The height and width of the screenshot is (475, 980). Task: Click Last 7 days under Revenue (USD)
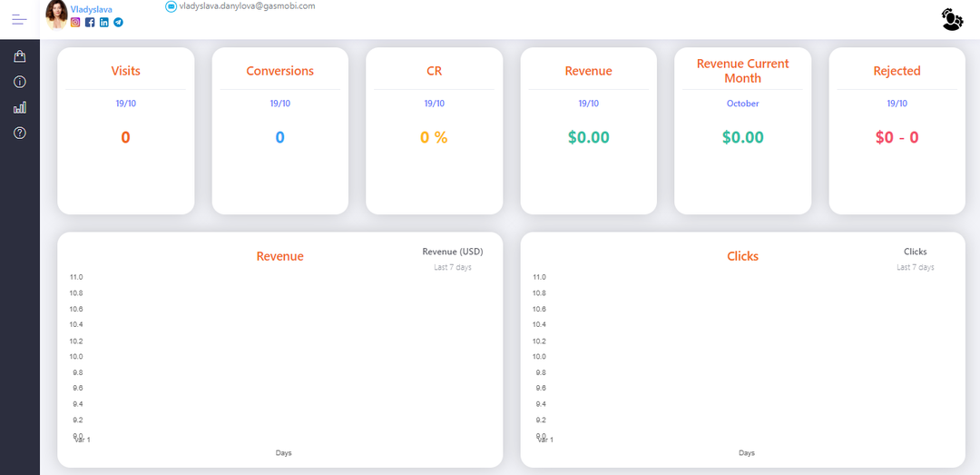[453, 267]
